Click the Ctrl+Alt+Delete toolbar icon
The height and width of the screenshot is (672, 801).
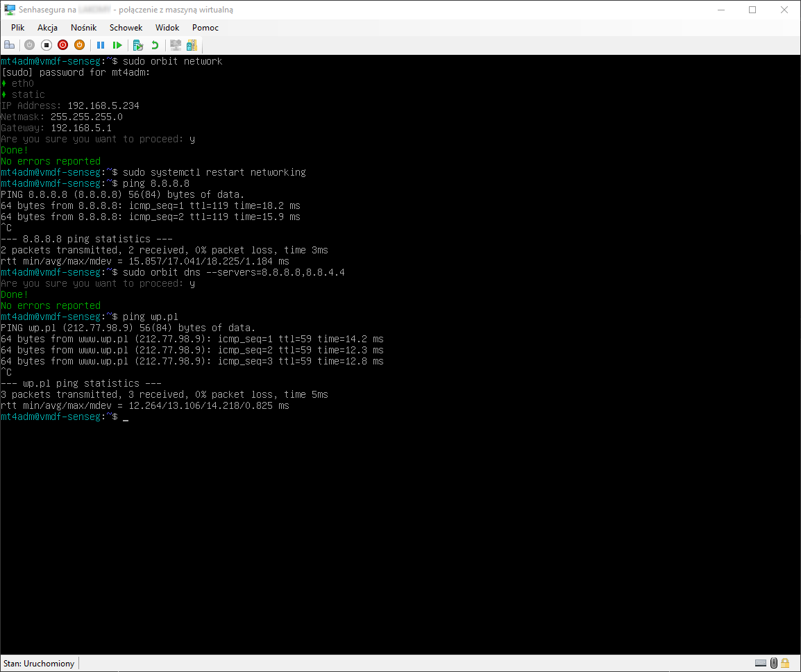pyautogui.click(x=10, y=45)
